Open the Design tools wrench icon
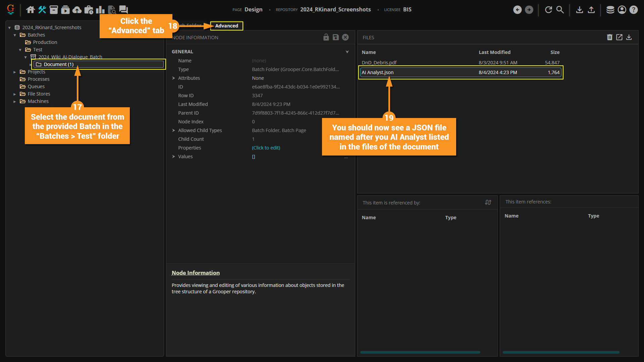644x362 pixels. coord(42,10)
